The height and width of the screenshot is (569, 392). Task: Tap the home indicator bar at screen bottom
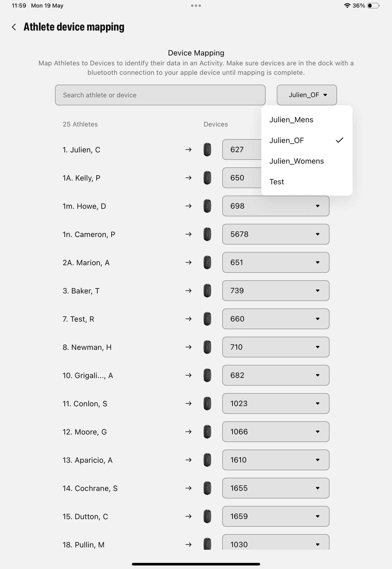pos(196,564)
